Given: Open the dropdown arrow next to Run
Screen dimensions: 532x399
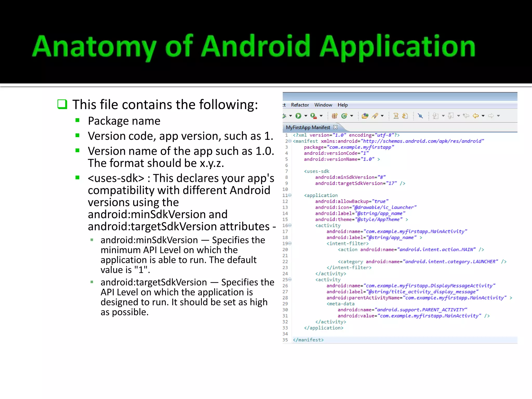Looking at the screenshot, I should click(306, 116).
